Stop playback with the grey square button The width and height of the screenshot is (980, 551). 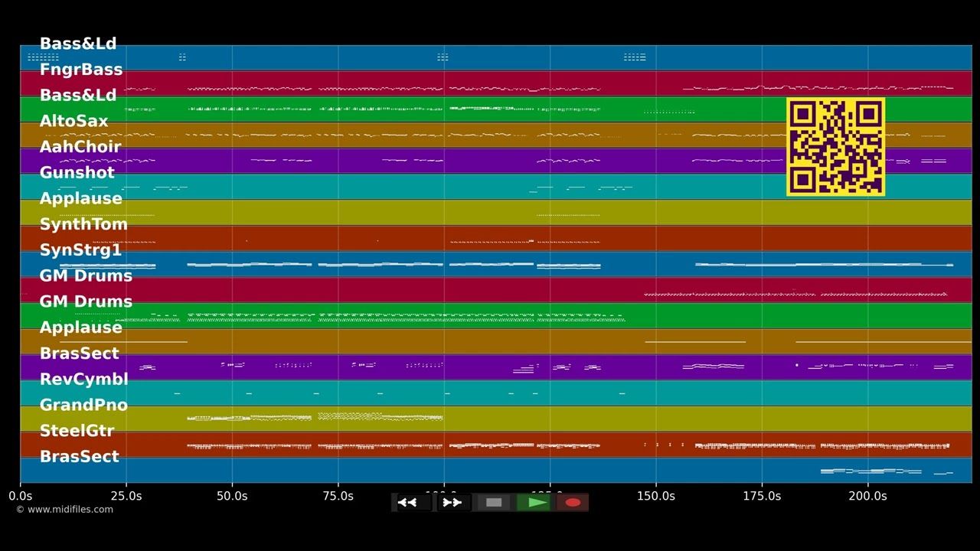pyautogui.click(x=494, y=503)
